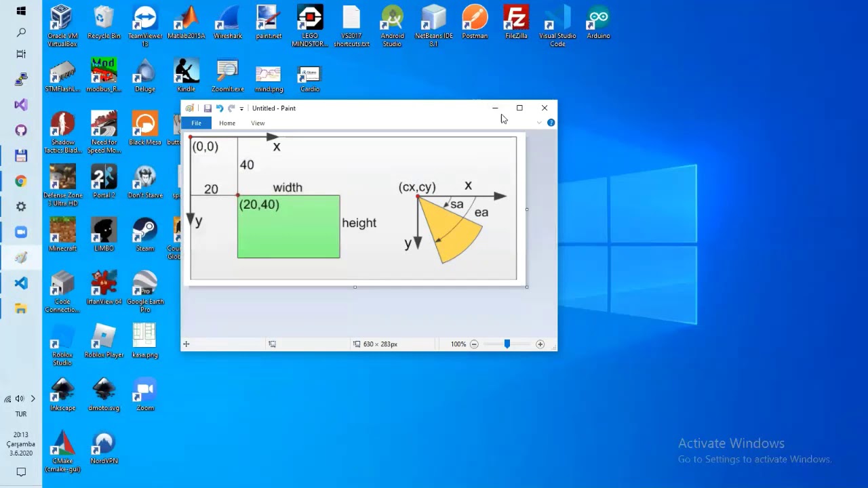Image resolution: width=868 pixels, height=488 pixels.
Task: Click the volume speaker tray icon
Action: (x=20, y=399)
